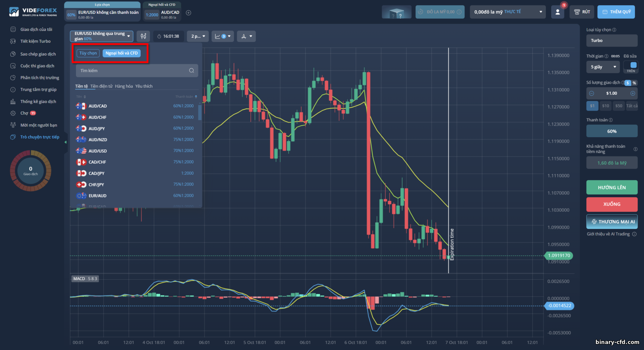
Task: Select the Tùy chọn options toggle
Action: click(x=88, y=53)
